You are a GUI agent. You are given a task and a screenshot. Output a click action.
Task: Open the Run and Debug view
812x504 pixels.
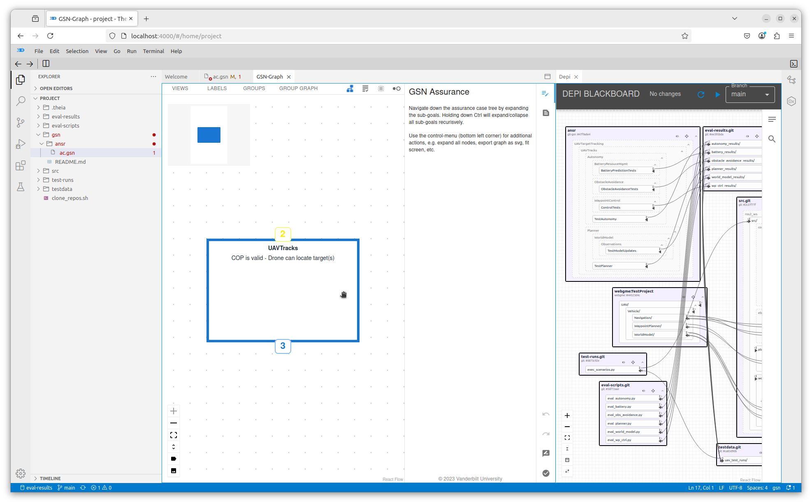(20, 144)
